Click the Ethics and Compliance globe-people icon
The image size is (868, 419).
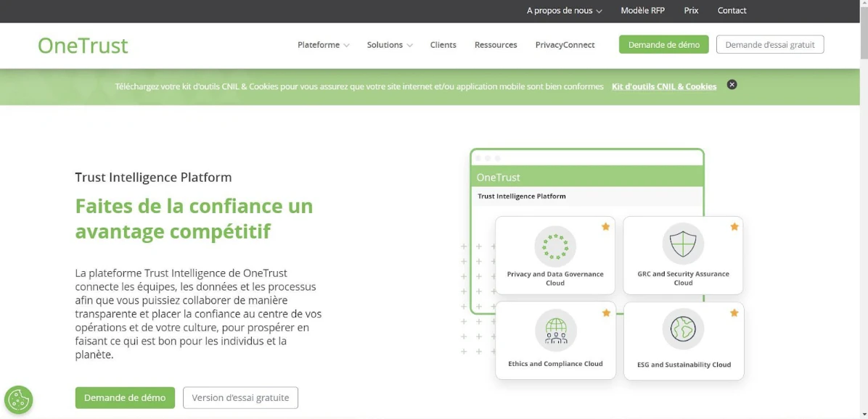(555, 331)
